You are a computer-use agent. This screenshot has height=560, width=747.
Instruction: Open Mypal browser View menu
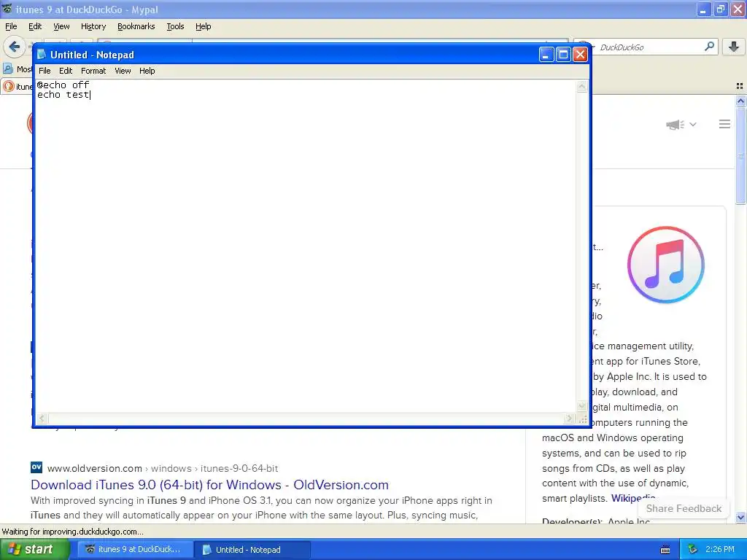pyautogui.click(x=61, y=27)
